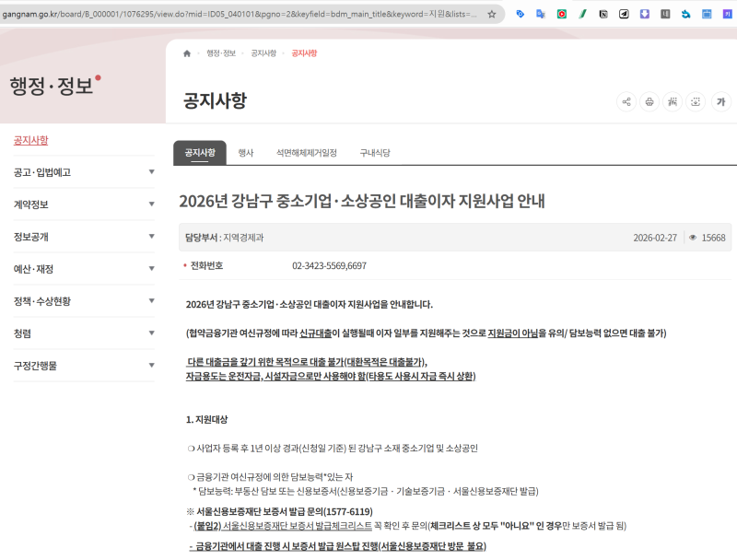Click the 전화번호 label
Screen dimensions: 737x560
click(x=206, y=266)
